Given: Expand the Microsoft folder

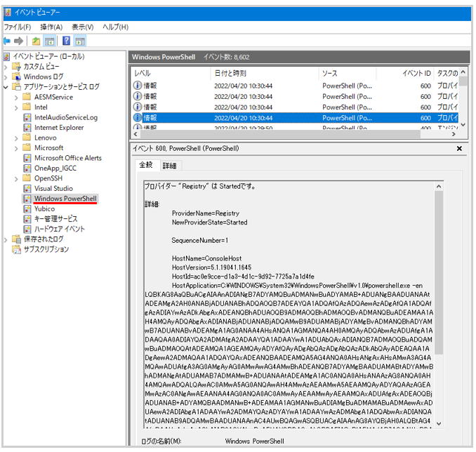Looking at the screenshot, I should 16,148.
